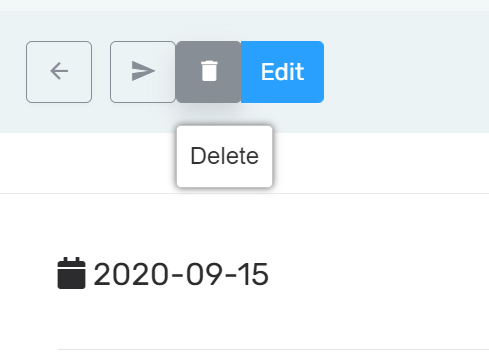Select the Delete tooltip label
Image resolution: width=489 pixels, height=361 pixels.
pos(224,156)
